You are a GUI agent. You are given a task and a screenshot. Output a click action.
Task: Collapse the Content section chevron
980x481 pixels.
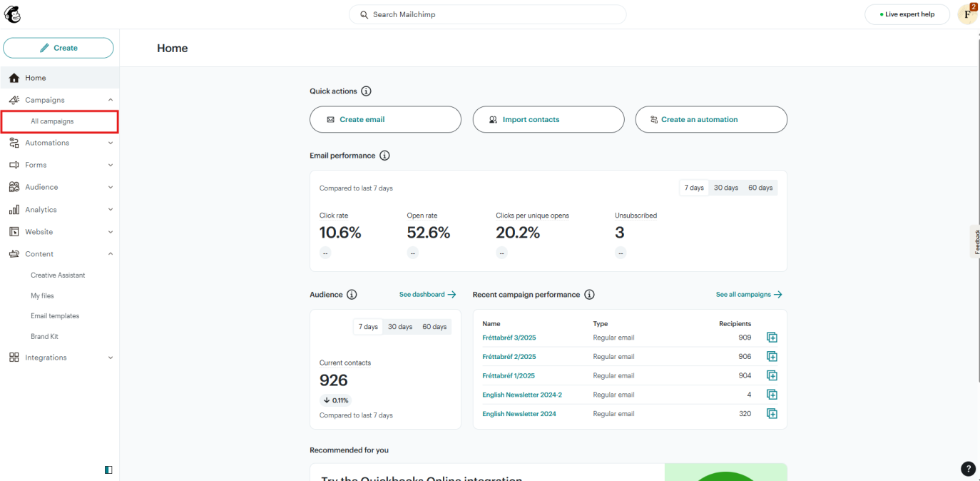[110, 254]
